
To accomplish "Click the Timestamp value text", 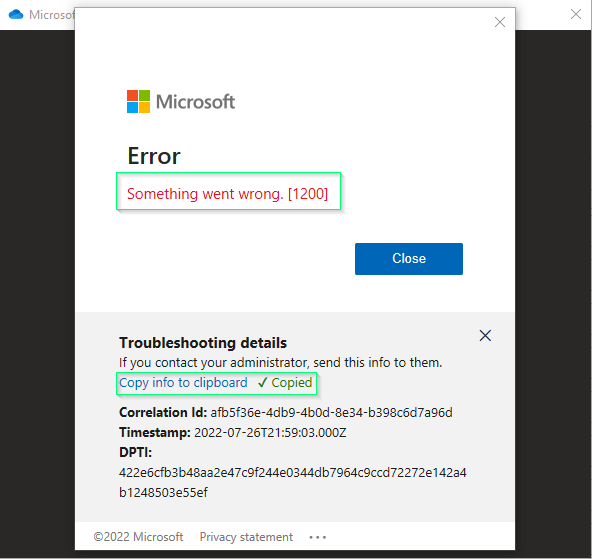I will coord(270,432).
